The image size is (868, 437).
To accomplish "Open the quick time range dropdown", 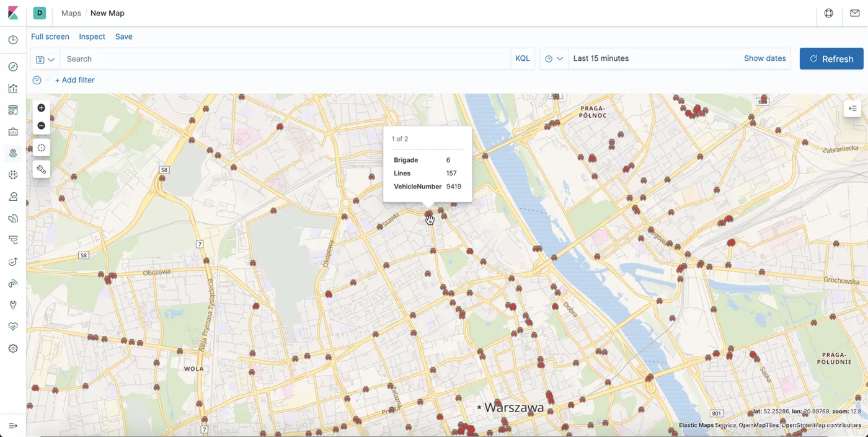I will 554,59.
